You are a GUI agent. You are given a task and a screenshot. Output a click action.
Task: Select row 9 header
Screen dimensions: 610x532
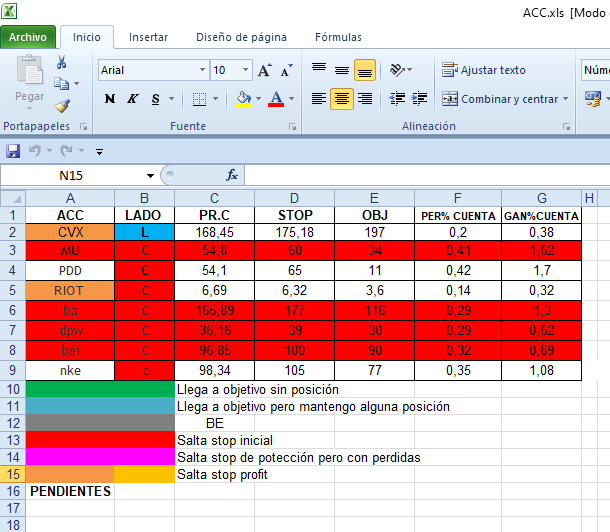click(x=12, y=370)
